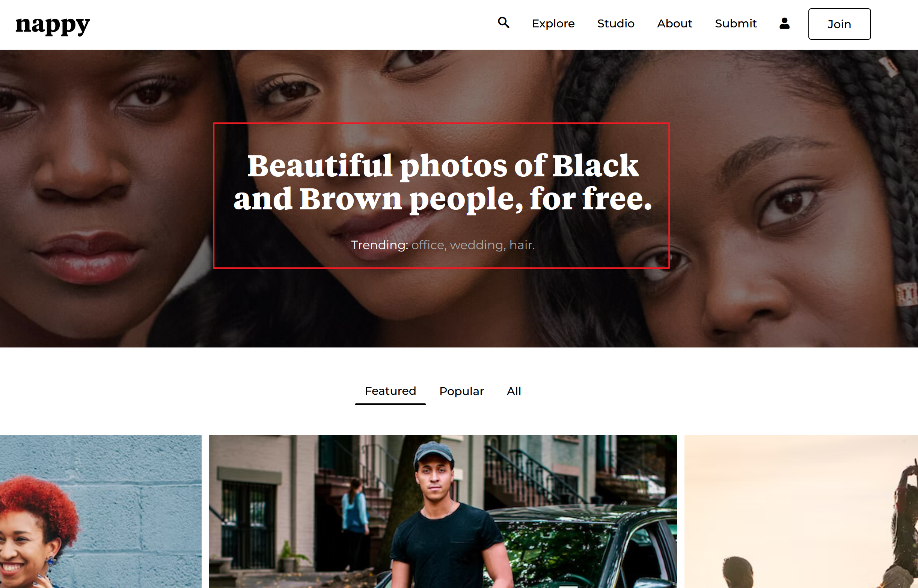Screen dimensions: 918x588
Task: Click the hero headline text
Action: [x=443, y=182]
